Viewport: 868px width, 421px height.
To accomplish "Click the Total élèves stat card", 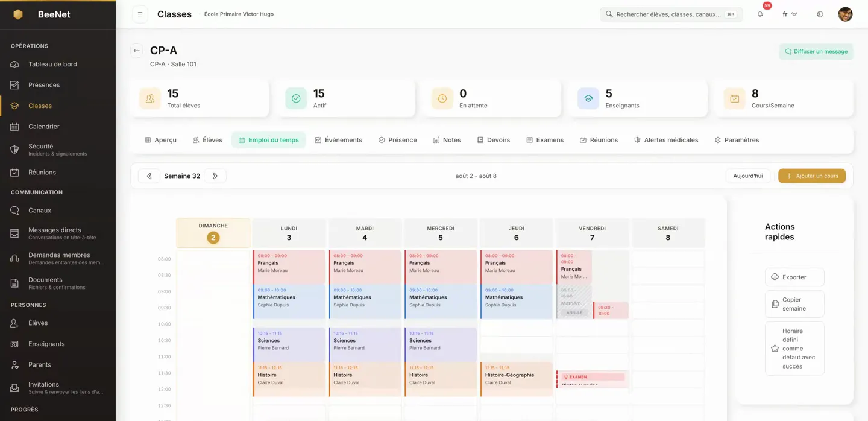I will point(200,98).
